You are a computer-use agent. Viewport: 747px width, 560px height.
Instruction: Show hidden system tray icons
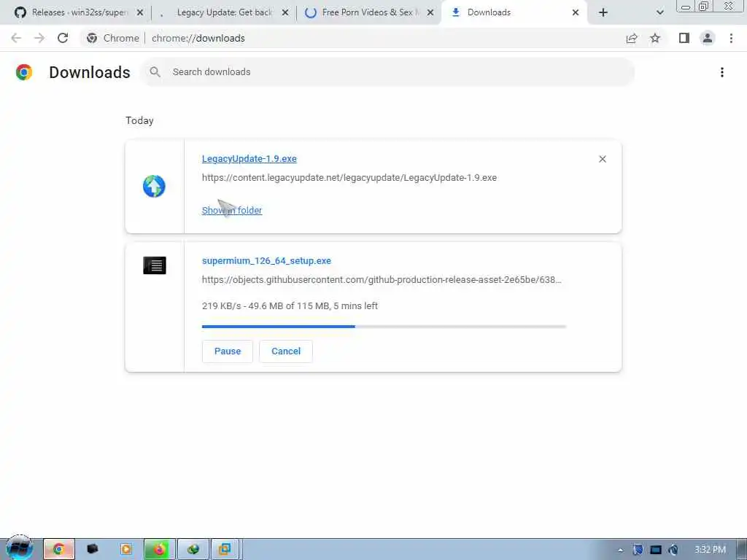(x=620, y=550)
